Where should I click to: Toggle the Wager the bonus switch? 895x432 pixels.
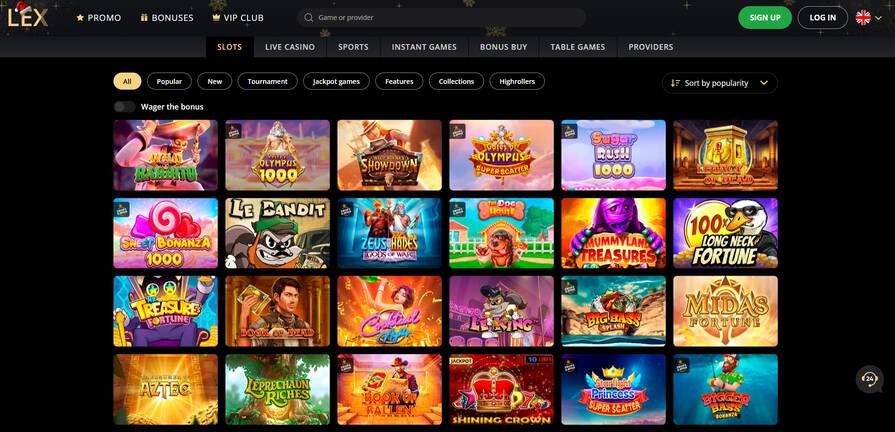pyautogui.click(x=124, y=107)
